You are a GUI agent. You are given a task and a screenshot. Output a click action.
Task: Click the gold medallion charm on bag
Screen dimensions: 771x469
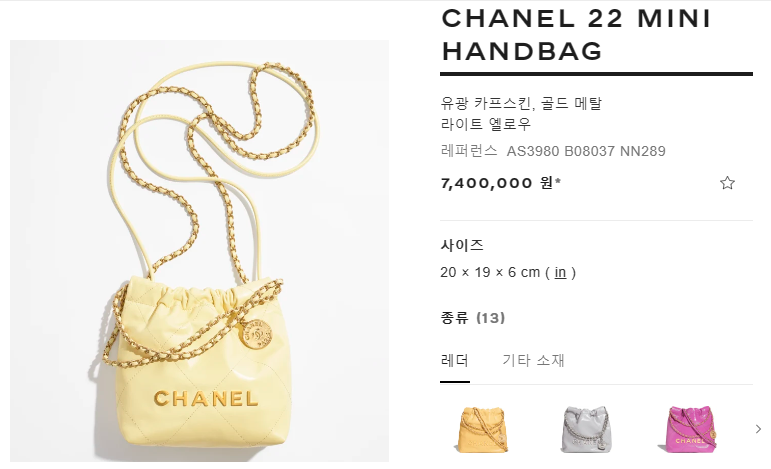coord(256,334)
